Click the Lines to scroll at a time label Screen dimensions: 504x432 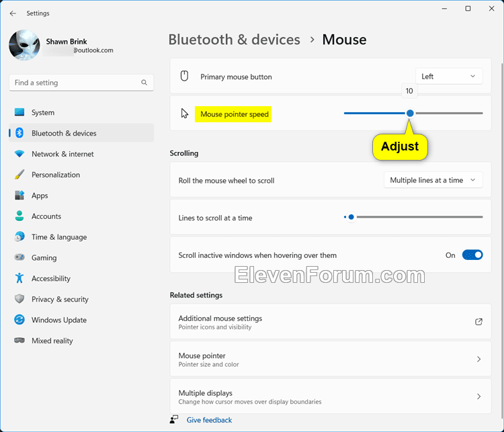coord(215,218)
